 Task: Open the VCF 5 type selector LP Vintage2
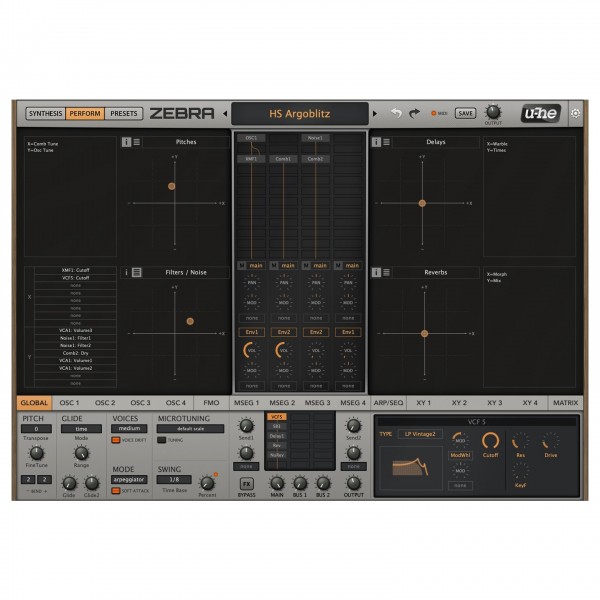tap(420, 434)
